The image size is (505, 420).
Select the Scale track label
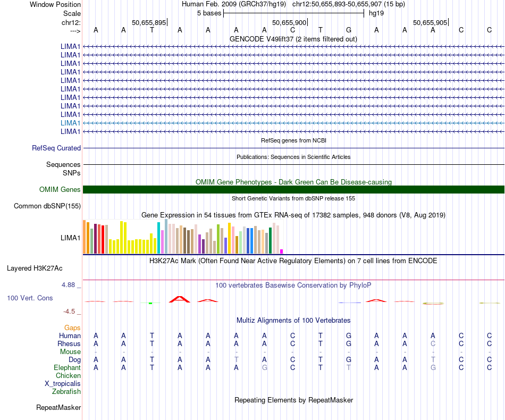coord(72,13)
